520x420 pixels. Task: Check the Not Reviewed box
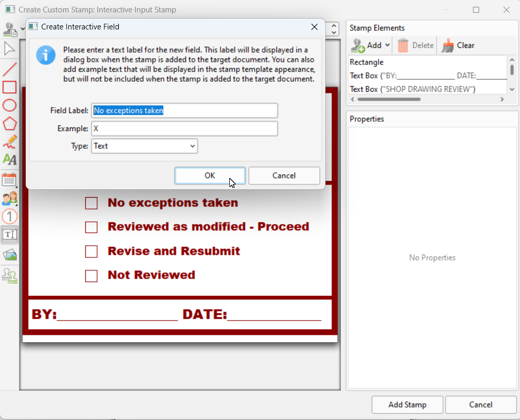pyautogui.click(x=91, y=276)
